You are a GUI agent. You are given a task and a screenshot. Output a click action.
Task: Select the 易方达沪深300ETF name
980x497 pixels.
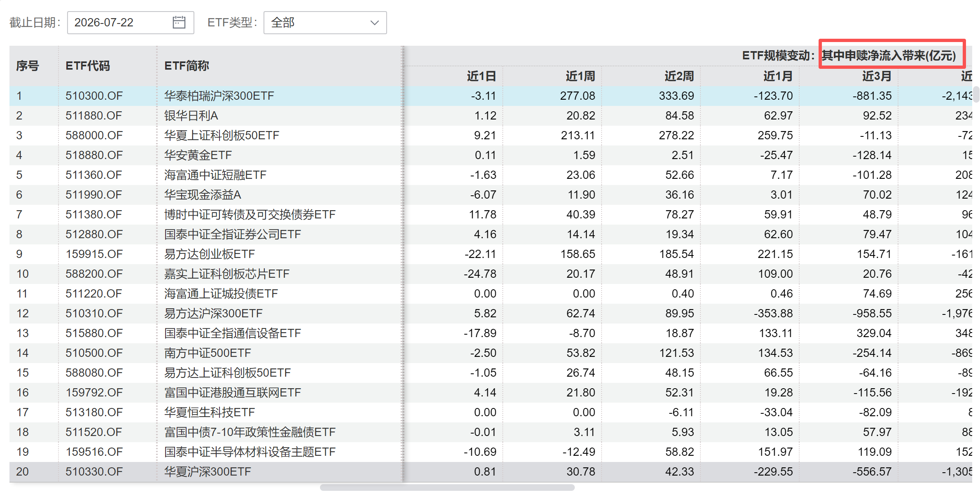click(x=213, y=314)
